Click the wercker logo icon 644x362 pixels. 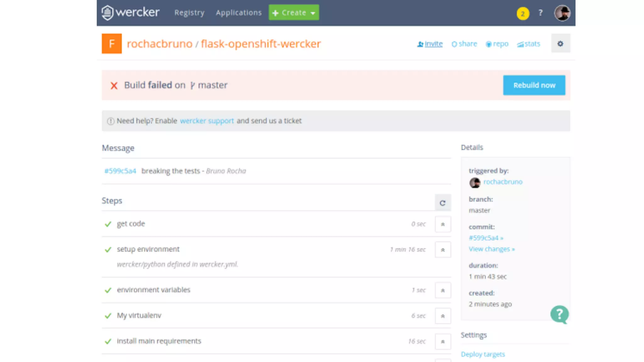(x=108, y=13)
